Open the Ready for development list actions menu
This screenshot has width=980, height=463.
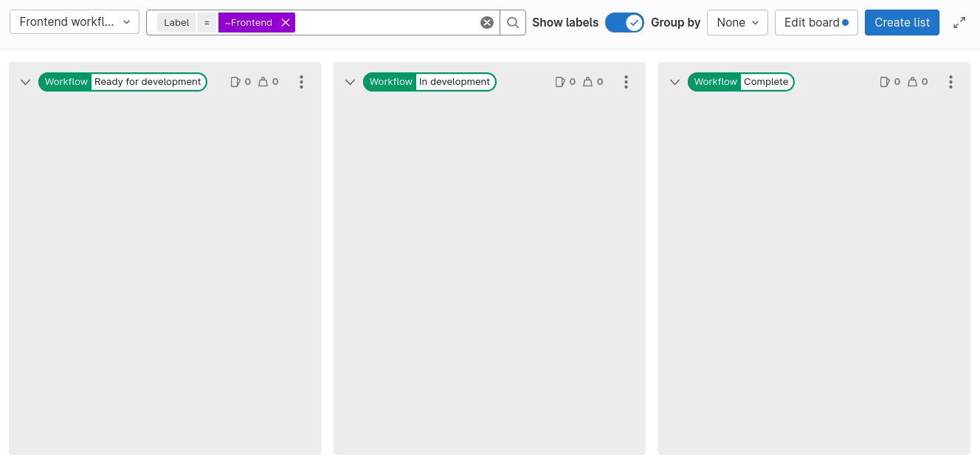click(x=301, y=81)
